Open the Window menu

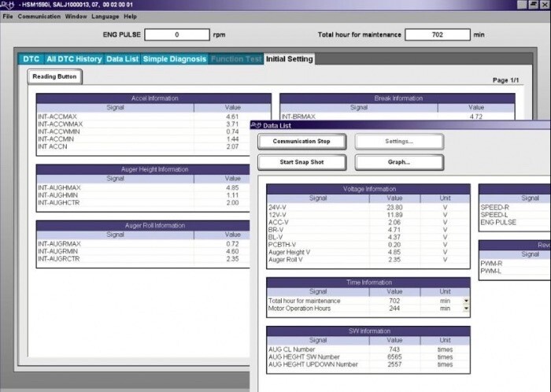[x=76, y=17]
